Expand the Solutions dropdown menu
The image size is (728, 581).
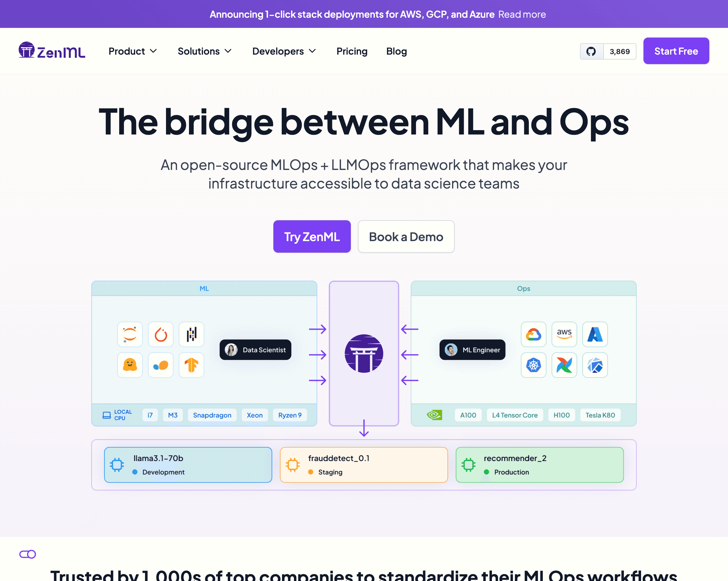[205, 51]
